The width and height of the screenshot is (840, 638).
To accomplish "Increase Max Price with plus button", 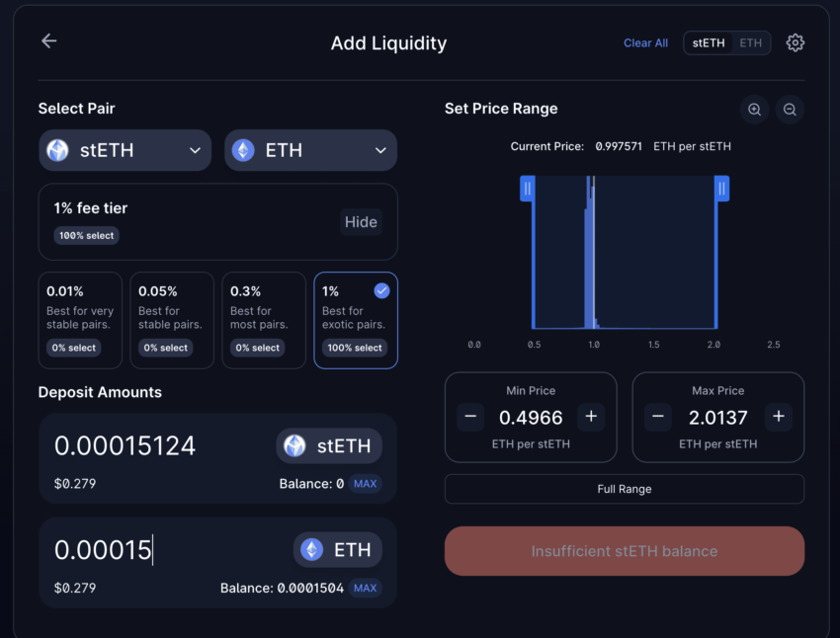I will (x=779, y=417).
